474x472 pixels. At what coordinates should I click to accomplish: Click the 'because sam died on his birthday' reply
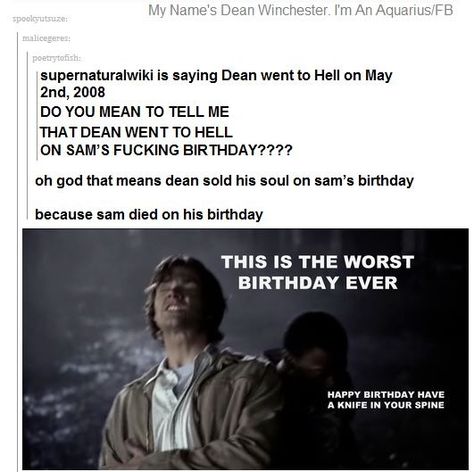(149, 214)
